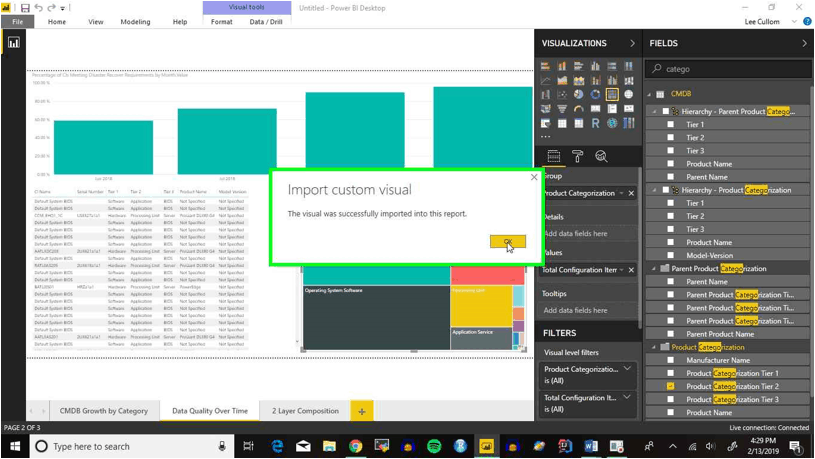
Task: Check the Model-Version field
Action: pos(671,255)
